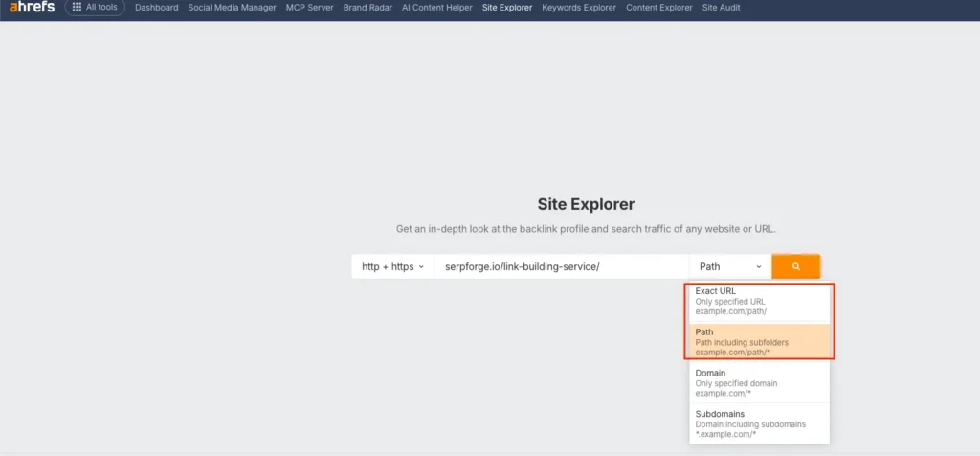The image size is (980, 456).
Task: Open the All tools grid menu
Action: (95, 8)
